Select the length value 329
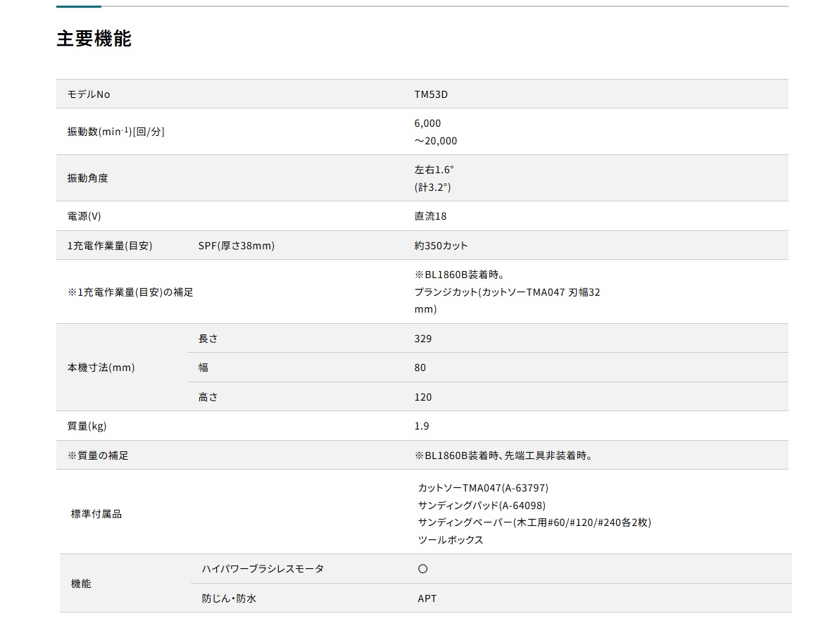The image size is (840, 633). coord(423,339)
